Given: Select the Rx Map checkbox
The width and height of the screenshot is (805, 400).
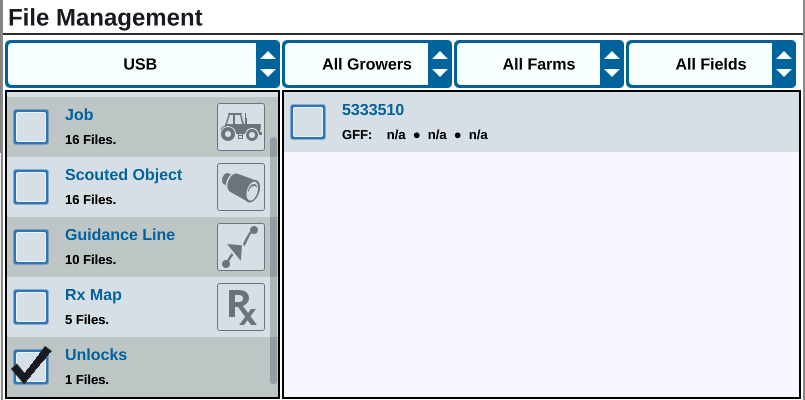Looking at the screenshot, I should (32, 307).
